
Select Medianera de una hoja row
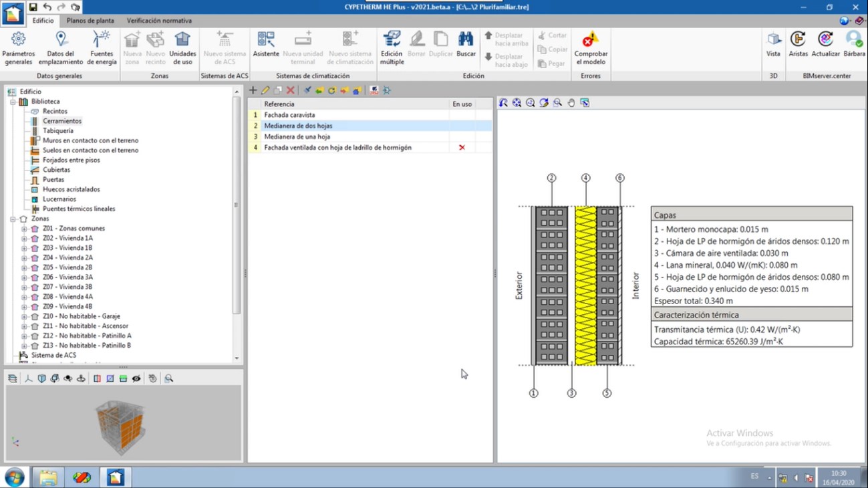370,136
